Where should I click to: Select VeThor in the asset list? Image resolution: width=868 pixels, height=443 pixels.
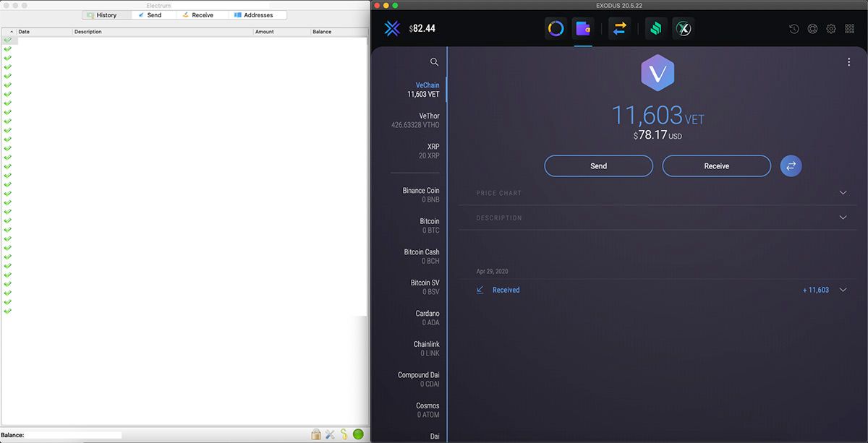(415, 120)
